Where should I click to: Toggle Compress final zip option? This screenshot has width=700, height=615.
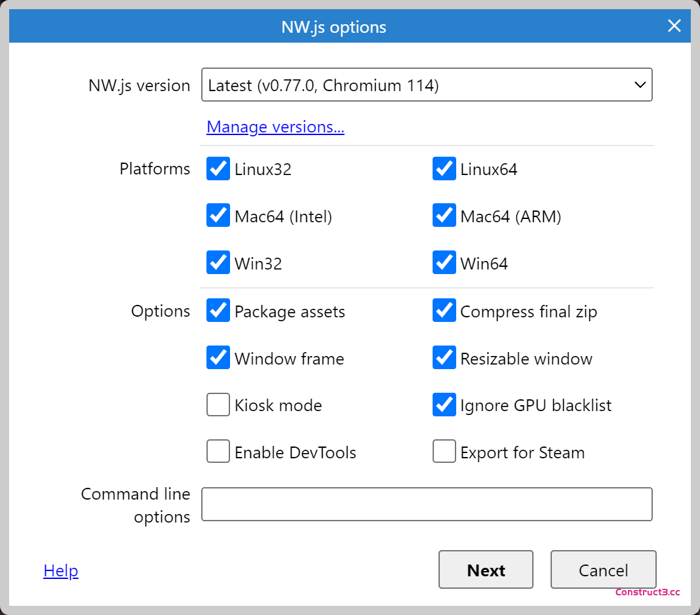444,311
